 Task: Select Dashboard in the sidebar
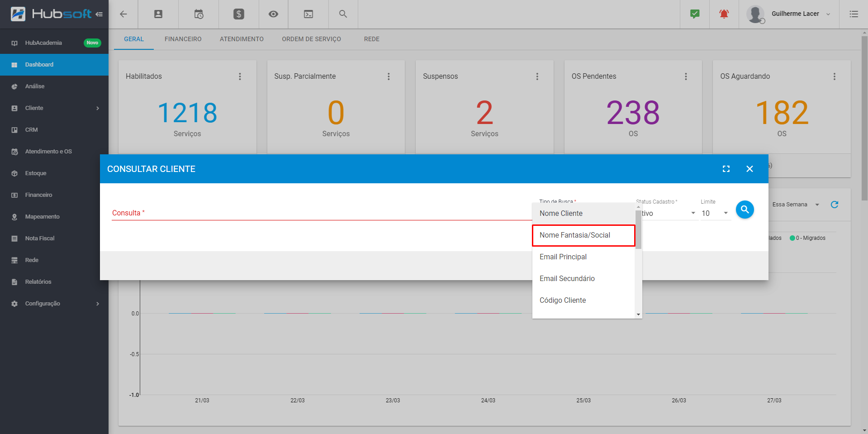(54, 65)
